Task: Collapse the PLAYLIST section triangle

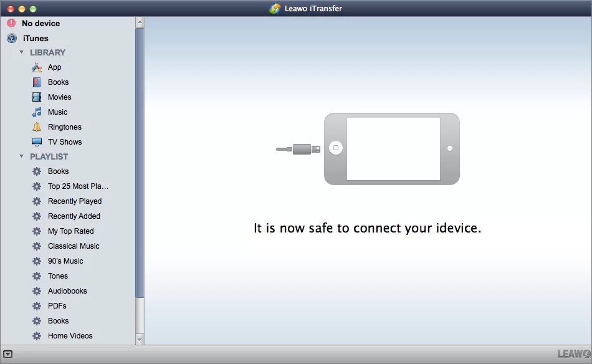Action: 21,156
